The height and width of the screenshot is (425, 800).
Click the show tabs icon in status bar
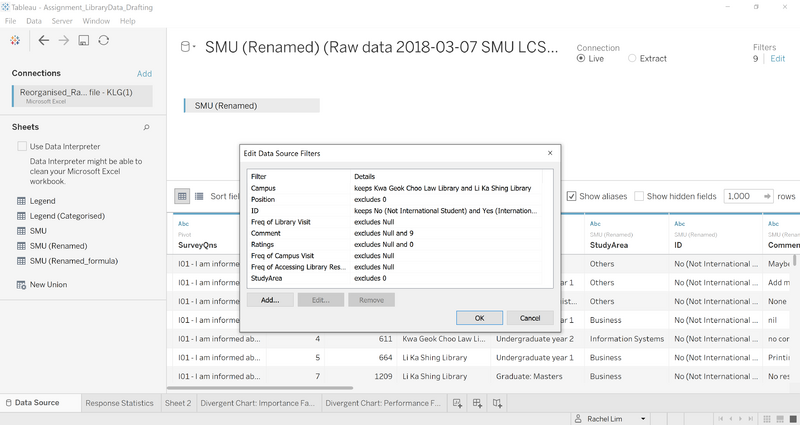793,419
